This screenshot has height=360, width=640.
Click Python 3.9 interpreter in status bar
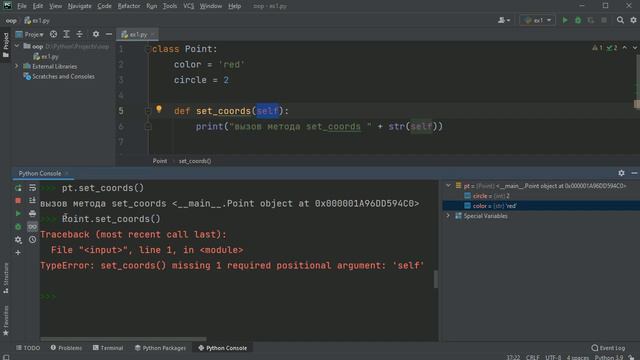click(x=609, y=358)
